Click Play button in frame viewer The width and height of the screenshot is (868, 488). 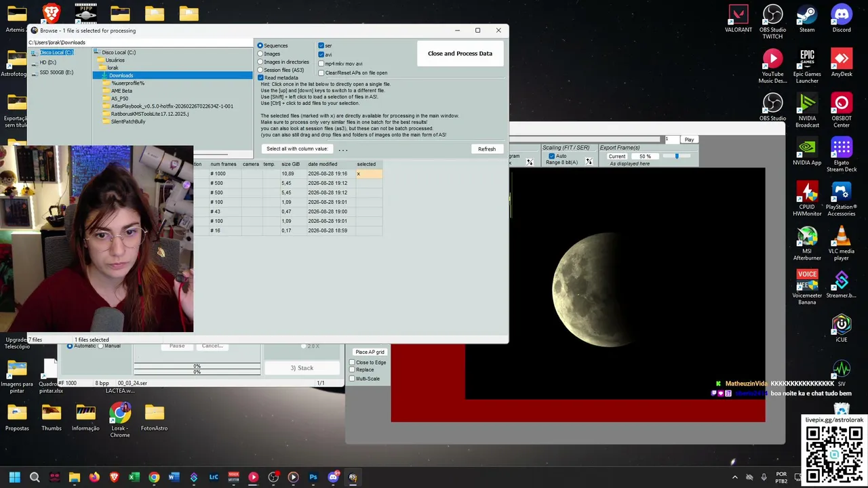click(x=689, y=140)
